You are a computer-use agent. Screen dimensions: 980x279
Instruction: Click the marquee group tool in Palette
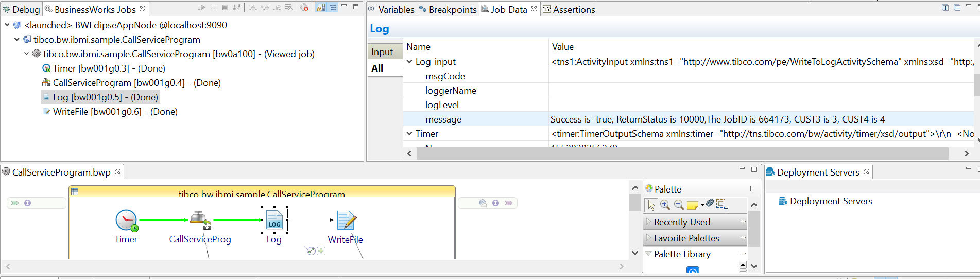pos(722,204)
